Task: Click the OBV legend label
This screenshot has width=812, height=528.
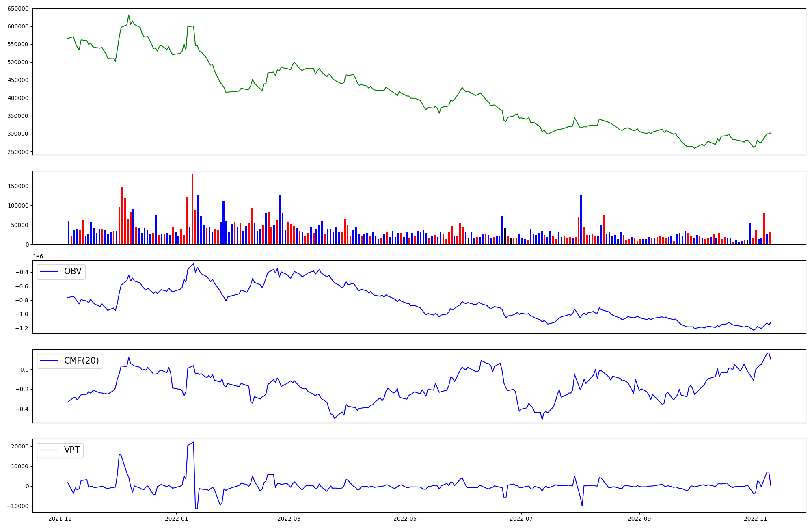Action: click(x=73, y=271)
